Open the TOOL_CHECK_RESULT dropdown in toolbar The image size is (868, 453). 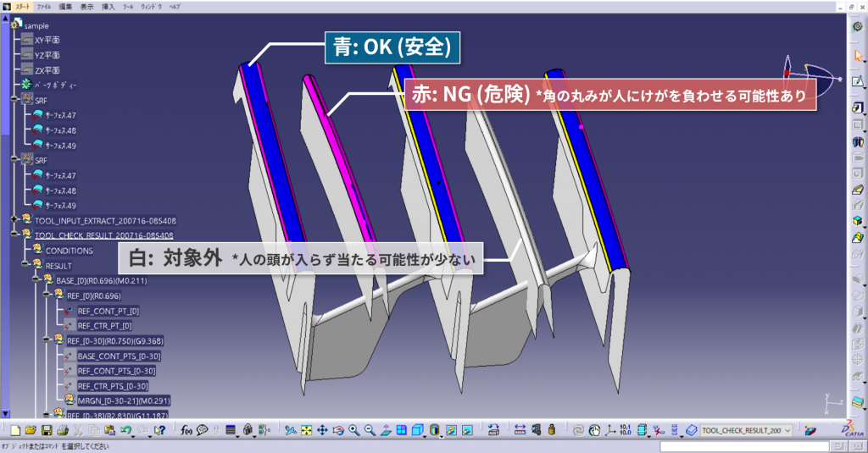coord(787,430)
